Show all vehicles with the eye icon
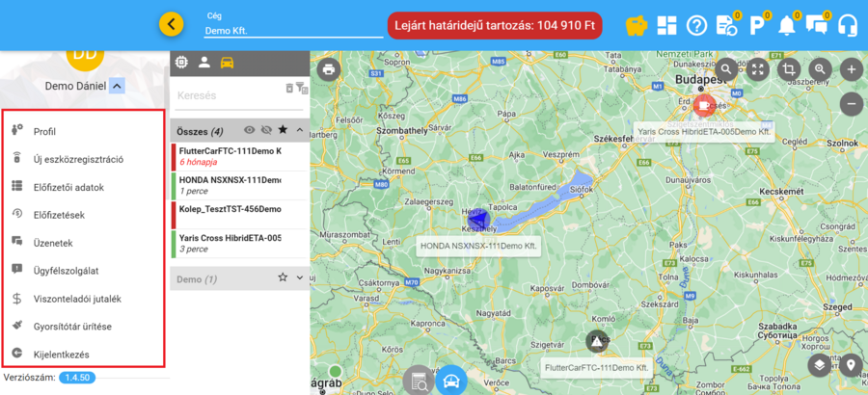The image size is (868, 395). (x=249, y=130)
